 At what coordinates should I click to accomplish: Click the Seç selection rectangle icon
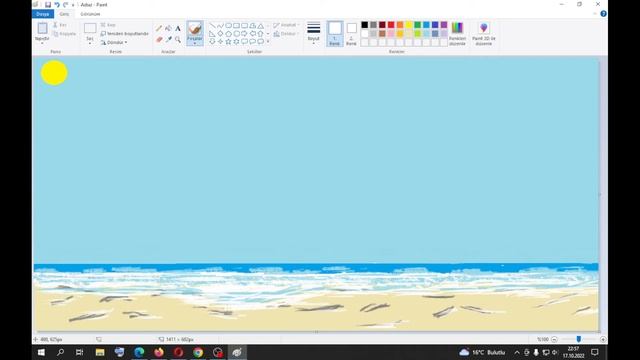click(90, 28)
